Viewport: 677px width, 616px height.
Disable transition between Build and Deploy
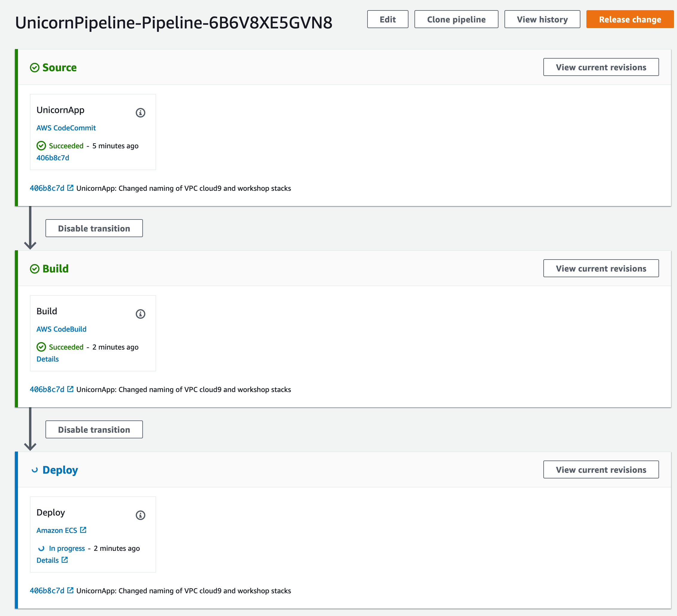[94, 430]
